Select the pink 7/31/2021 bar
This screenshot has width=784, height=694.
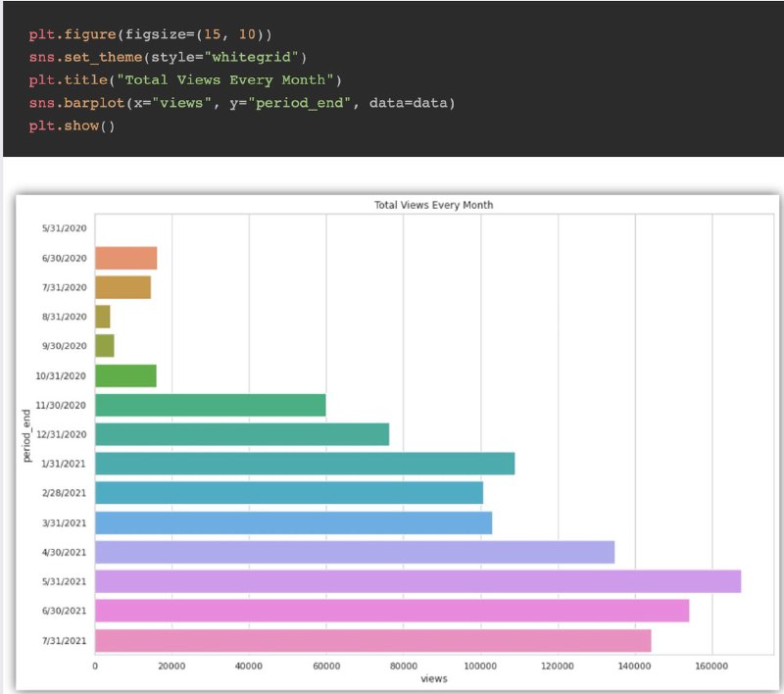(x=373, y=640)
